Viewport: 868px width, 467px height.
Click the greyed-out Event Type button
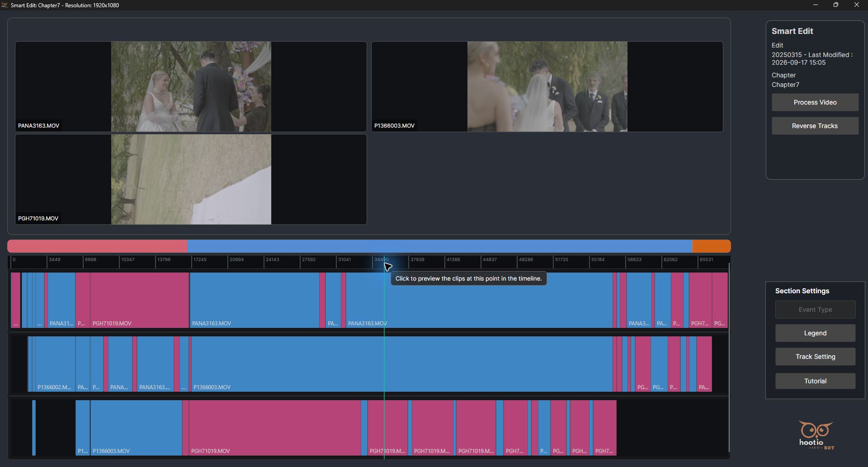(x=815, y=310)
